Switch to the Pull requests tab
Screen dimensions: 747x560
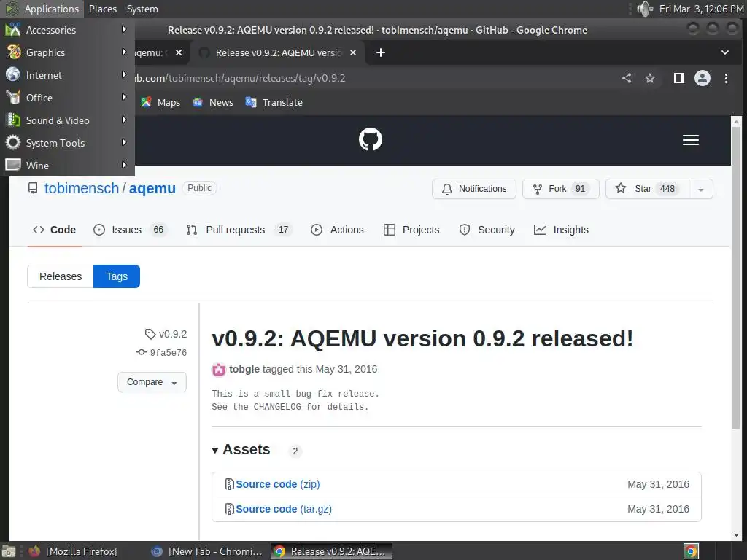[x=239, y=230]
